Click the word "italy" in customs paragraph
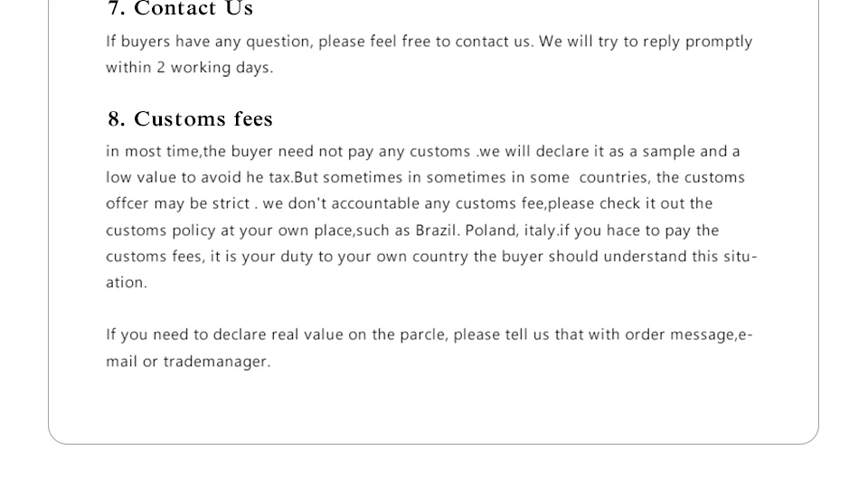 tap(541, 230)
